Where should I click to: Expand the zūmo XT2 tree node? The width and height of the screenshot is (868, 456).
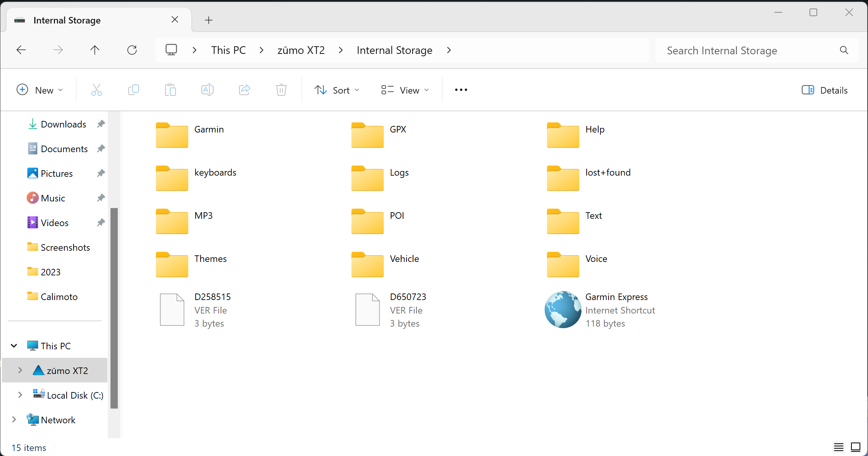pyautogui.click(x=20, y=370)
